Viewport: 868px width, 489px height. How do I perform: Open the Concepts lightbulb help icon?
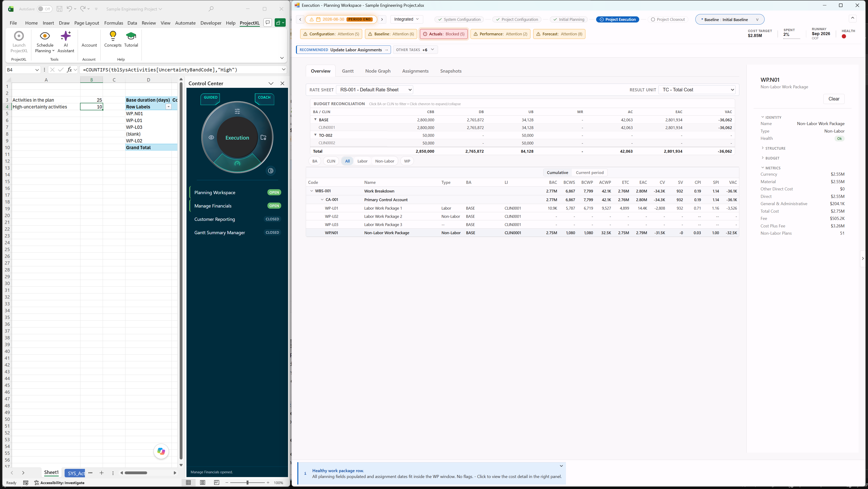point(113,39)
